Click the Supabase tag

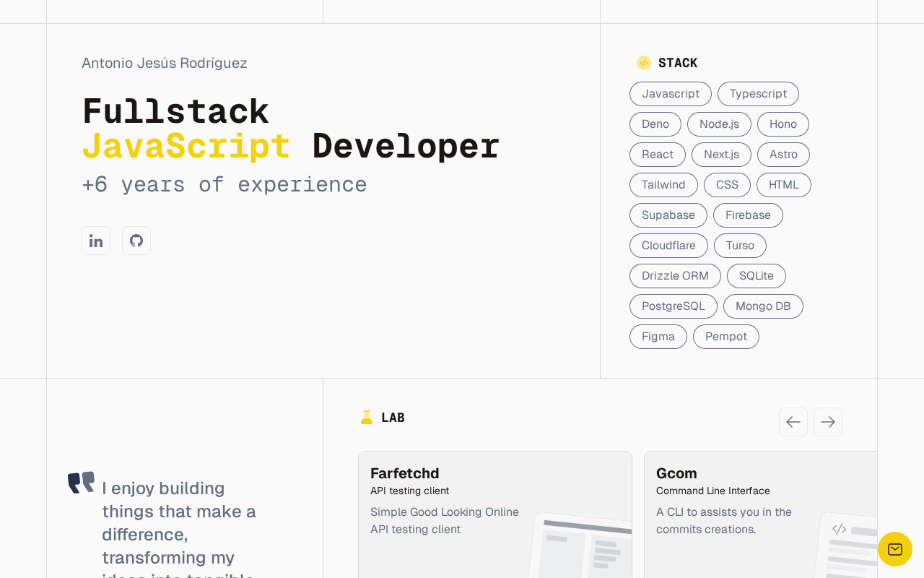668,215
